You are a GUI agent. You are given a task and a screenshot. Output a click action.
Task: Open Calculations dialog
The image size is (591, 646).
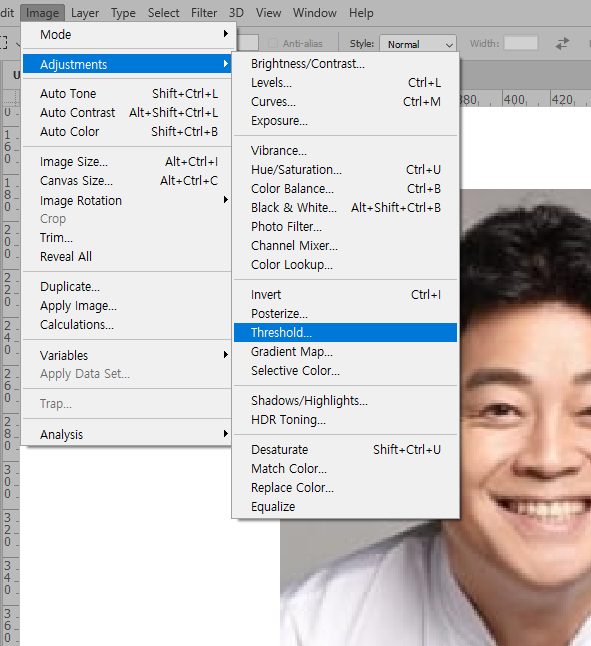tap(128, 325)
